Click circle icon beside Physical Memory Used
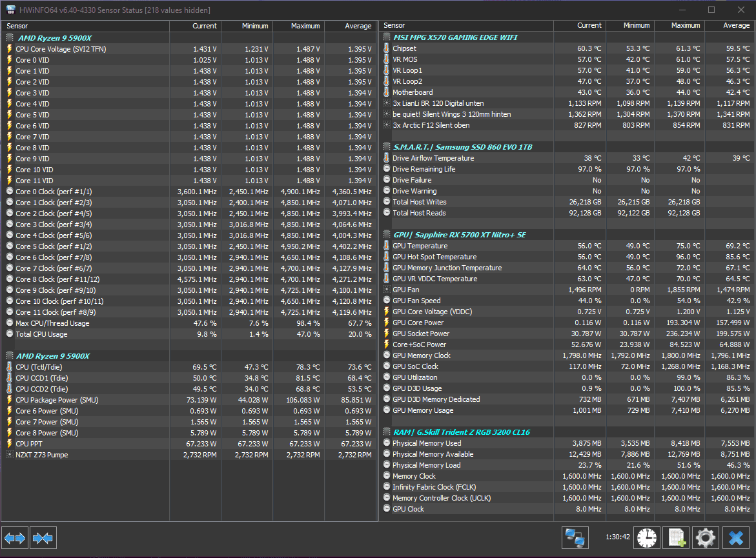Screen dimensions: 756x558 387,443
